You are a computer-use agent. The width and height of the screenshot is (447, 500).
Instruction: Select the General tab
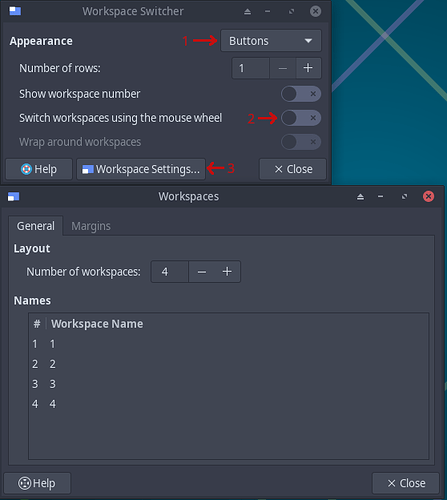36,226
